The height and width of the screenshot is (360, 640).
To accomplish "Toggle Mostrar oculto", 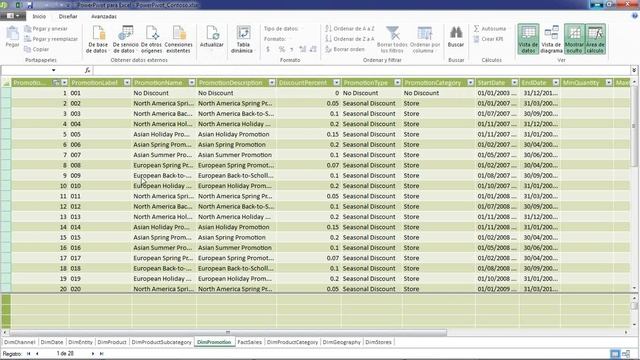I will pyautogui.click(x=574, y=39).
